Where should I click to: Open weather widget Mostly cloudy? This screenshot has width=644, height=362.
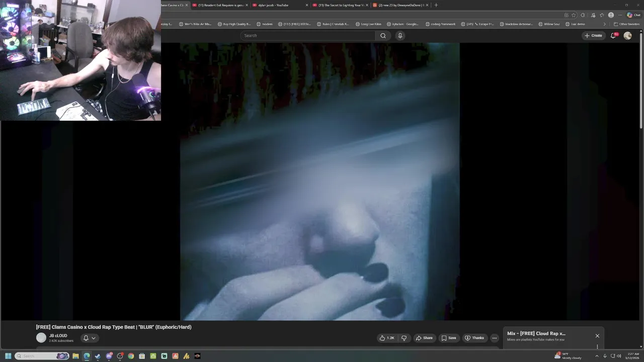pos(568,356)
